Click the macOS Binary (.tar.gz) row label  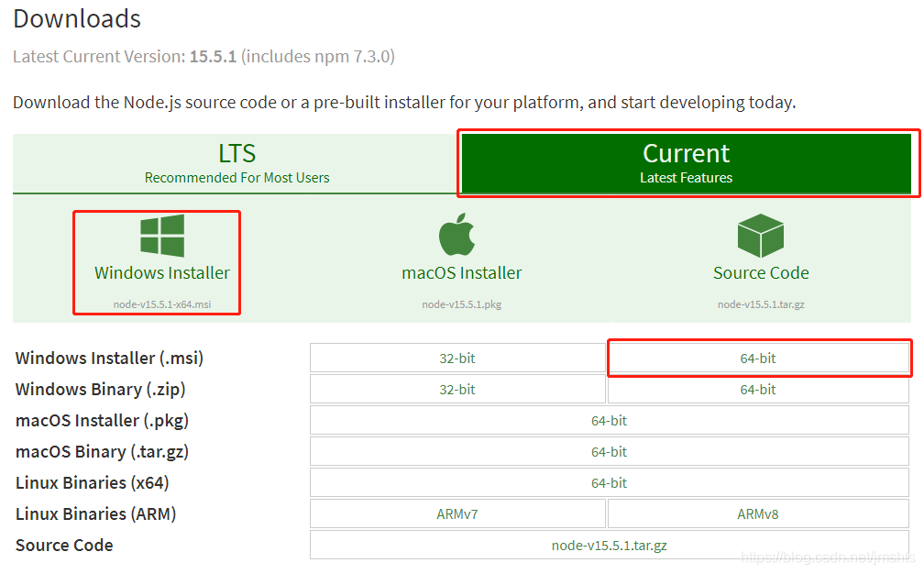point(102,452)
